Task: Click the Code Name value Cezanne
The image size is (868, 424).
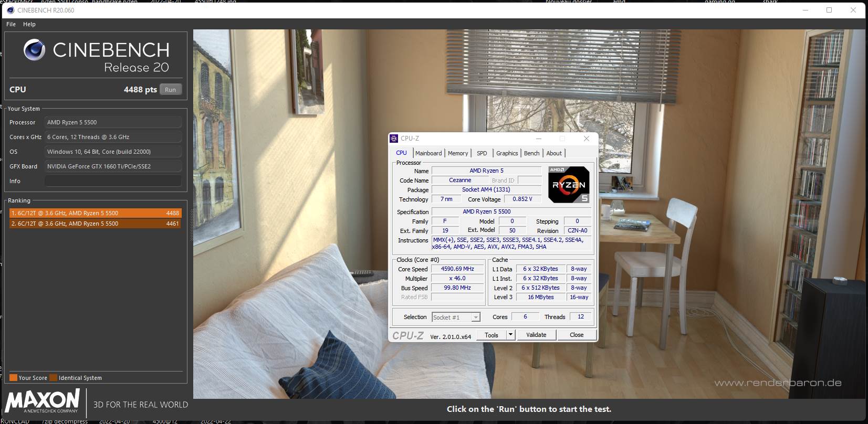Action: click(460, 180)
